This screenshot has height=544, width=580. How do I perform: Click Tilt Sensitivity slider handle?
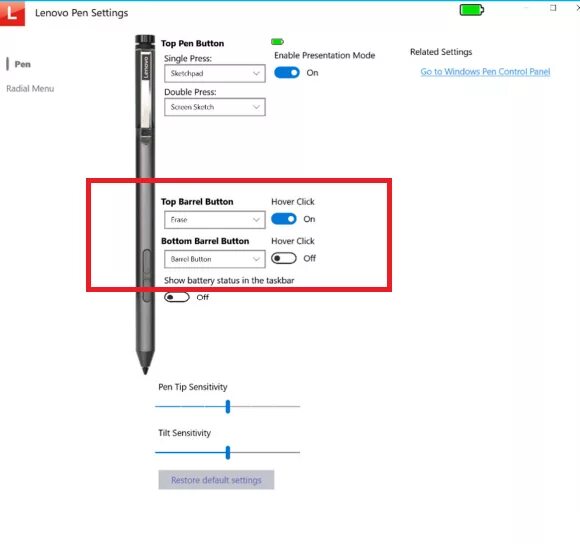pos(228,452)
